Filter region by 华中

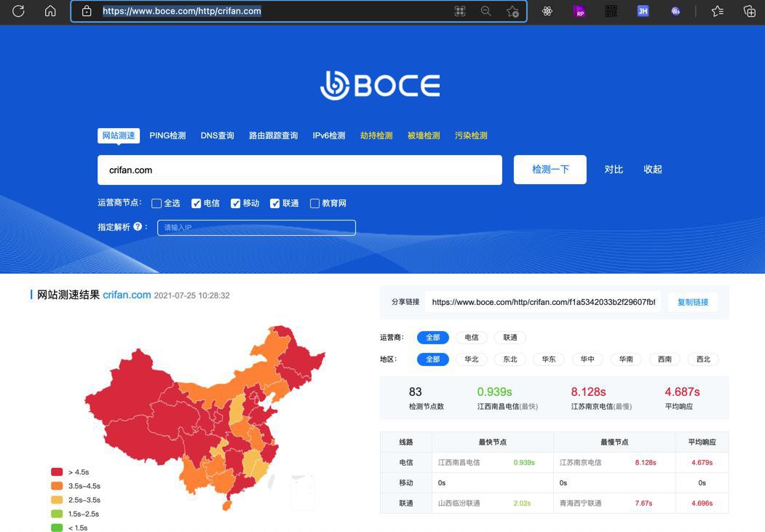point(587,360)
